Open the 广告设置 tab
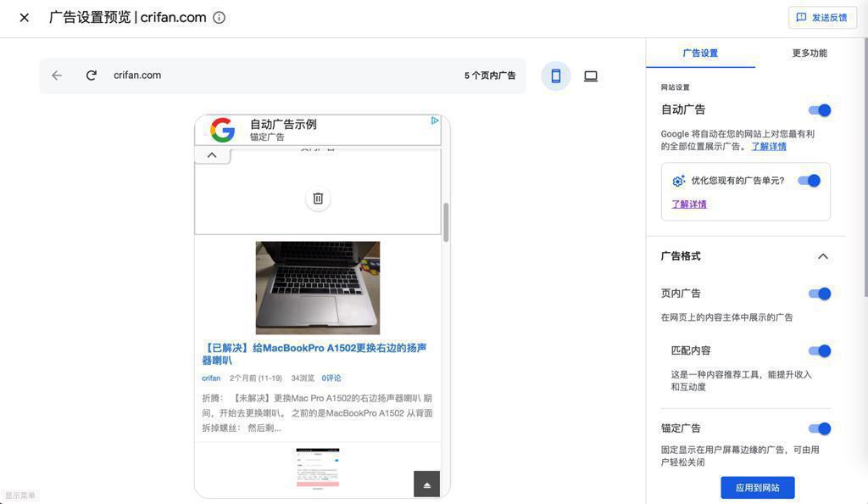The image size is (868, 504). 700,53
